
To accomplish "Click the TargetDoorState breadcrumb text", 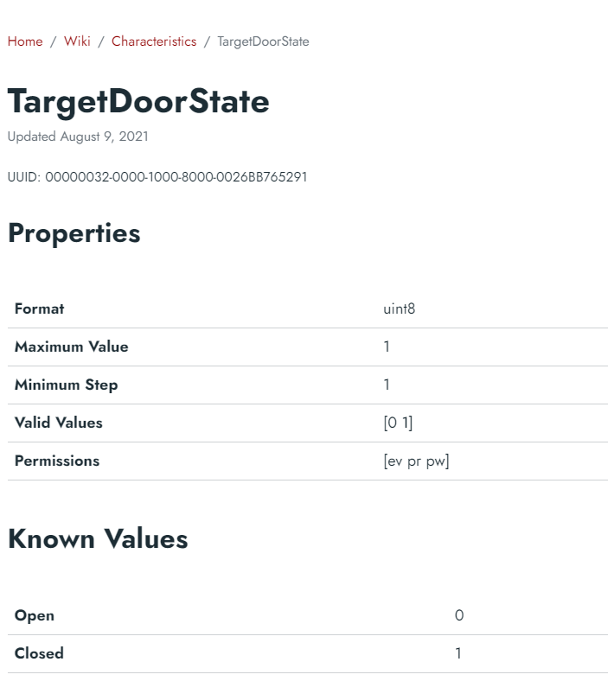I will (x=263, y=41).
